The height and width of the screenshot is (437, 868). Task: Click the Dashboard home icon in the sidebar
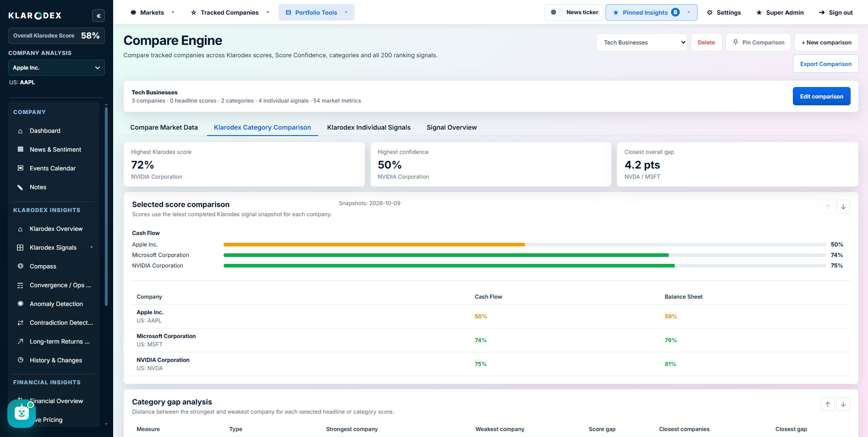click(20, 131)
